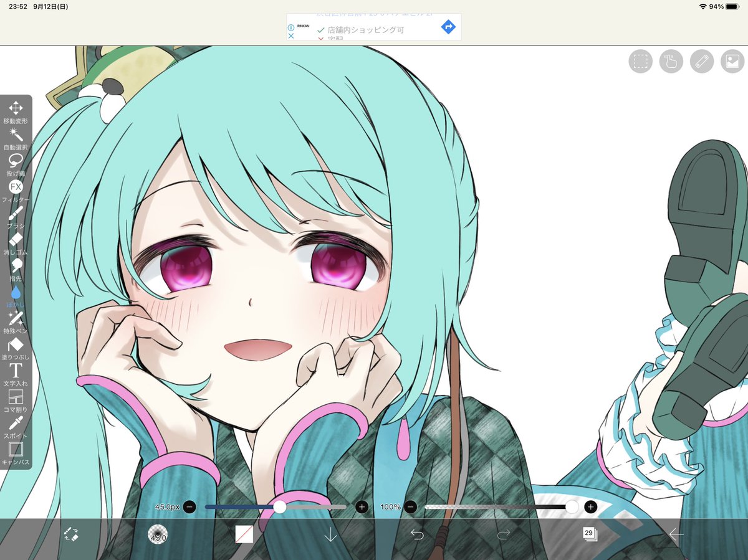The height and width of the screenshot is (560, 748).
Task: Open the material image button
Action: pyautogui.click(x=732, y=61)
